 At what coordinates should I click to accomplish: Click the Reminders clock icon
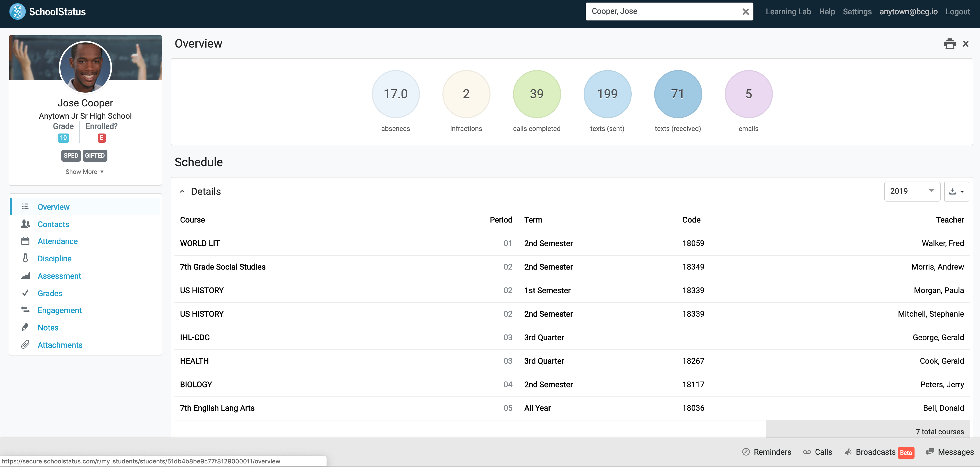pos(746,452)
